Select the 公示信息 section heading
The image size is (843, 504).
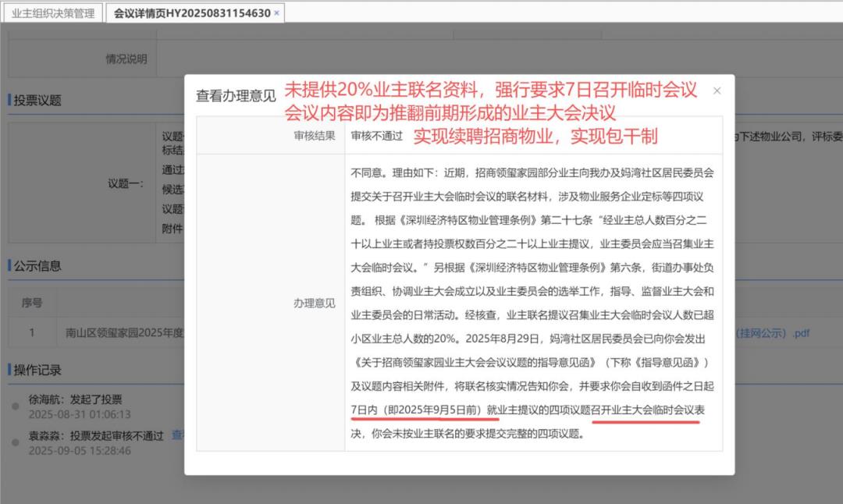pyautogui.click(x=37, y=265)
